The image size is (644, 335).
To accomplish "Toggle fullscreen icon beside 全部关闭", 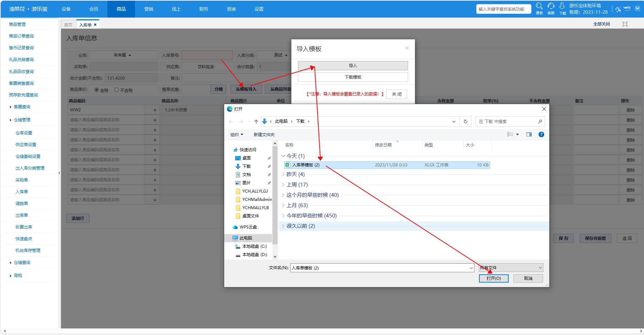I will click(x=625, y=24).
